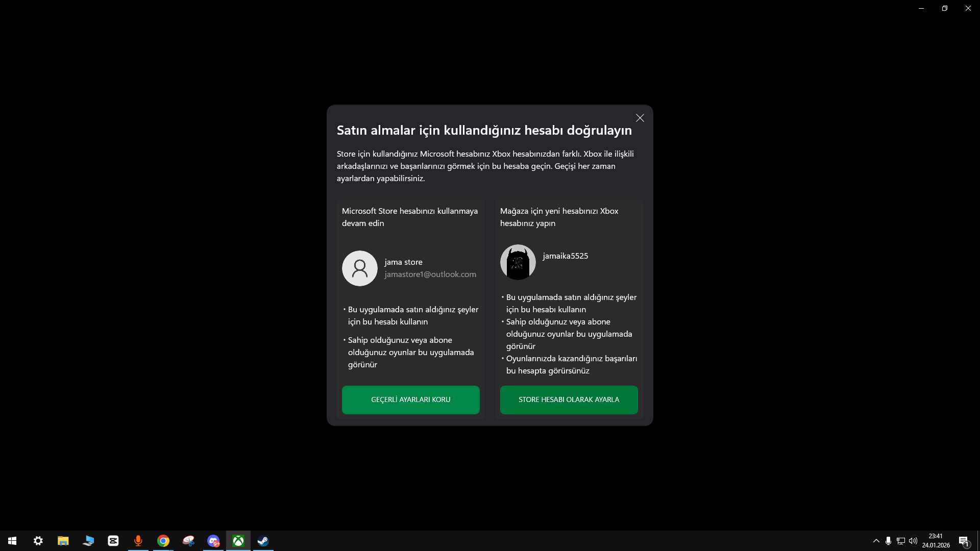This screenshot has width=980, height=551.
Task: Open the computer-with-keyboard taskbar app
Action: coord(88,541)
